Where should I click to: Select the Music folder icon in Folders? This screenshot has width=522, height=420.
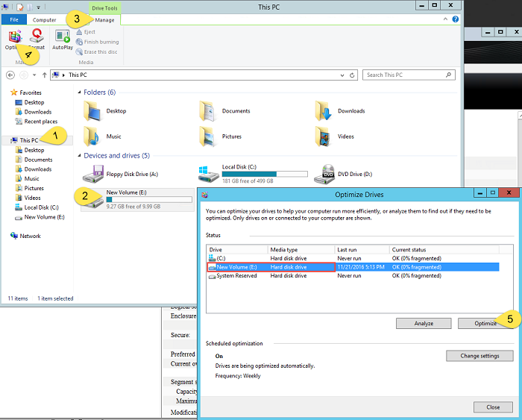tap(91, 137)
